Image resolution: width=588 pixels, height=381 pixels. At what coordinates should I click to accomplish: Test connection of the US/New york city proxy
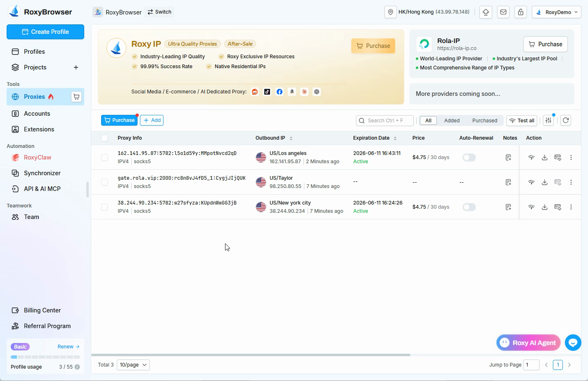531,207
